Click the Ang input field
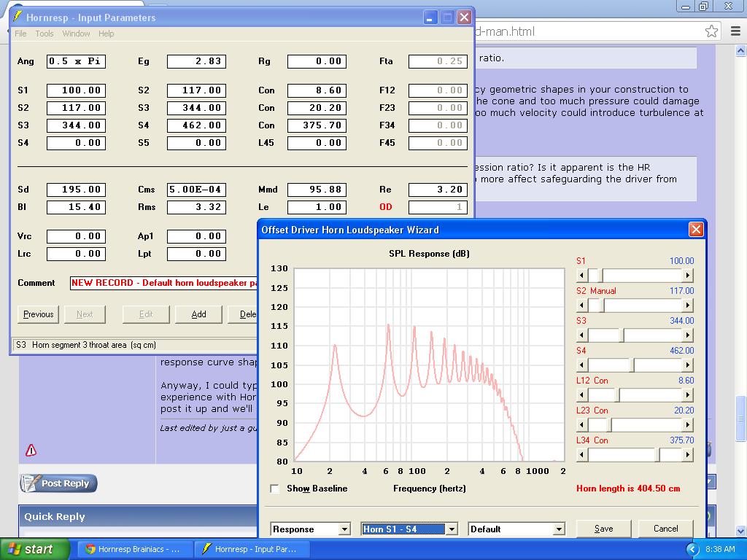 (x=76, y=61)
